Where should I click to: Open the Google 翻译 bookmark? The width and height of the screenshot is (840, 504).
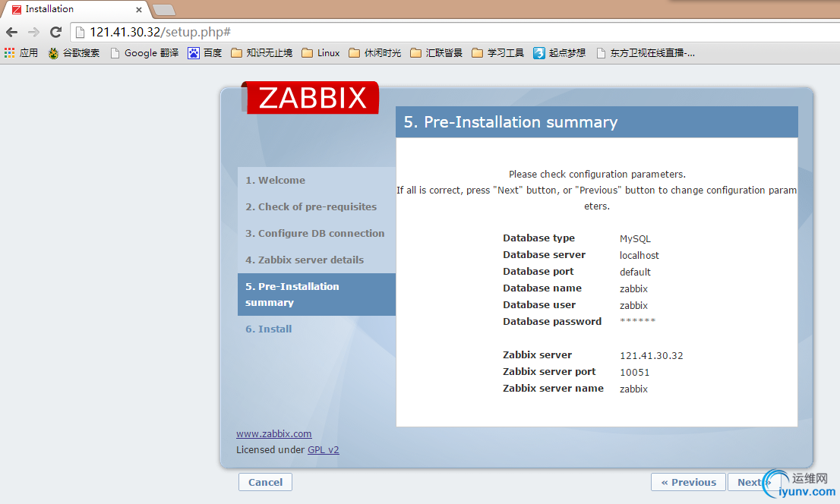click(144, 53)
